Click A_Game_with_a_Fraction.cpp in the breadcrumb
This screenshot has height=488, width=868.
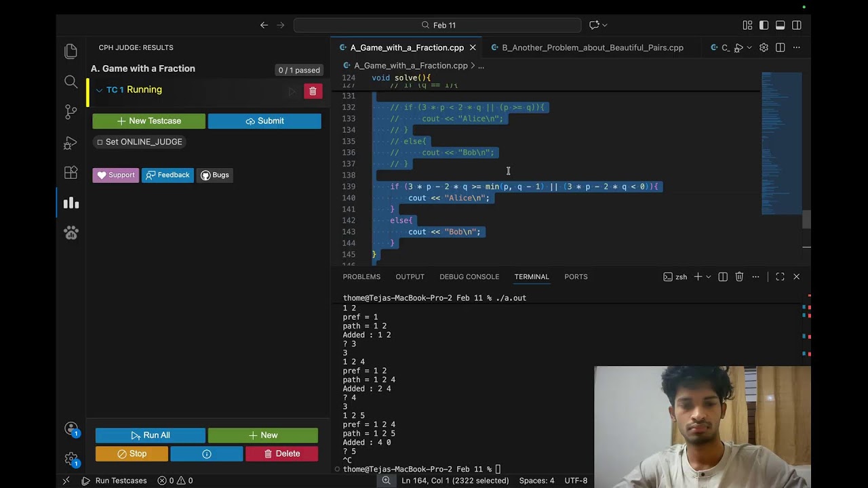[x=411, y=66]
